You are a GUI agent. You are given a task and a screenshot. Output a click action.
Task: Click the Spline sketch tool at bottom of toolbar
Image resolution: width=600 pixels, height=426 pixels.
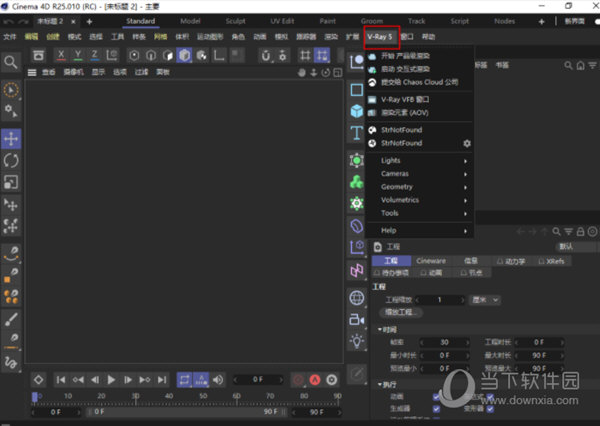[11, 362]
